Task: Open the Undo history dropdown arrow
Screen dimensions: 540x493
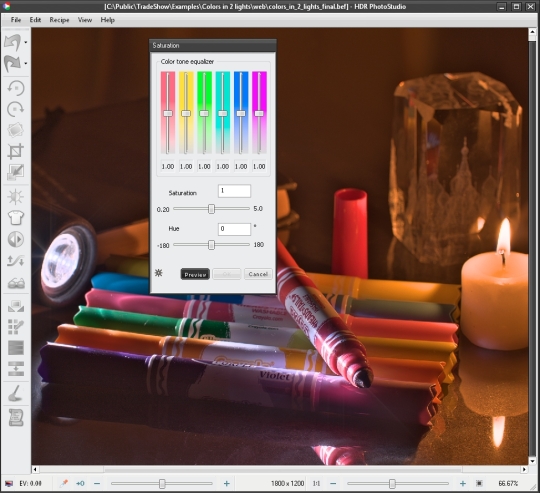Action: coord(26,43)
